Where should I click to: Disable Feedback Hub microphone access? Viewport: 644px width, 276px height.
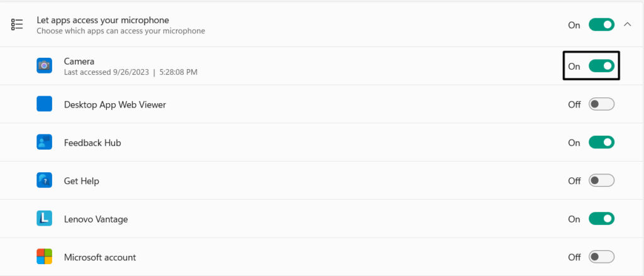[x=601, y=143]
